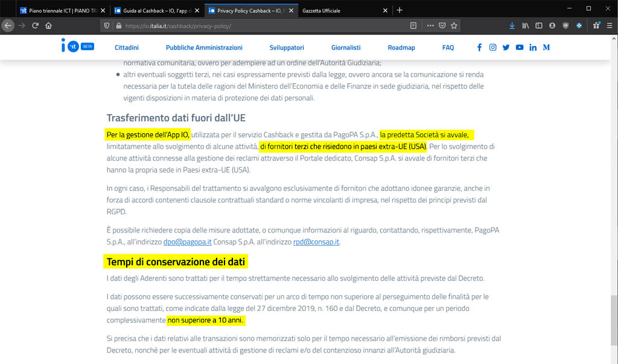Click the dpo@pagopa.it email link
This screenshot has height=364, width=618.
[x=187, y=241]
